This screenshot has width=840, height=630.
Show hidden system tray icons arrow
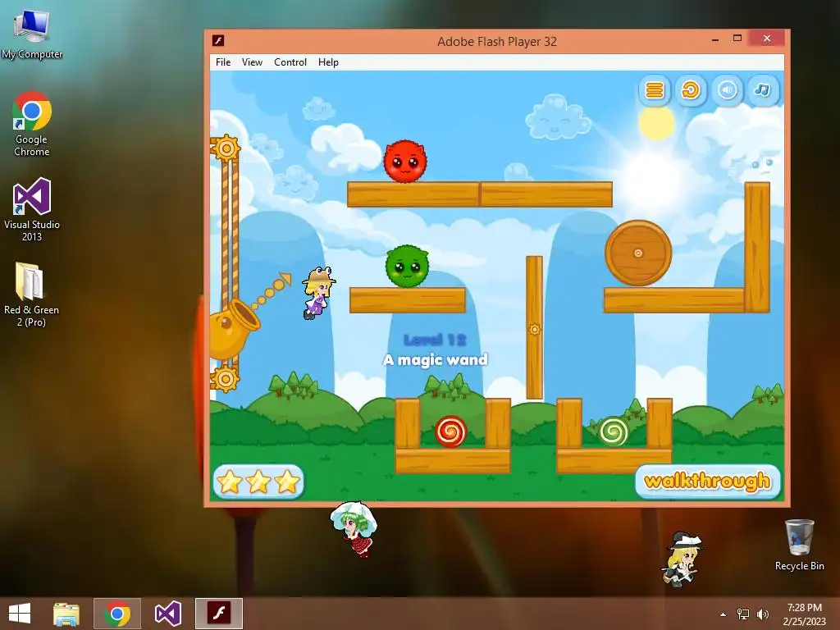[724, 614]
